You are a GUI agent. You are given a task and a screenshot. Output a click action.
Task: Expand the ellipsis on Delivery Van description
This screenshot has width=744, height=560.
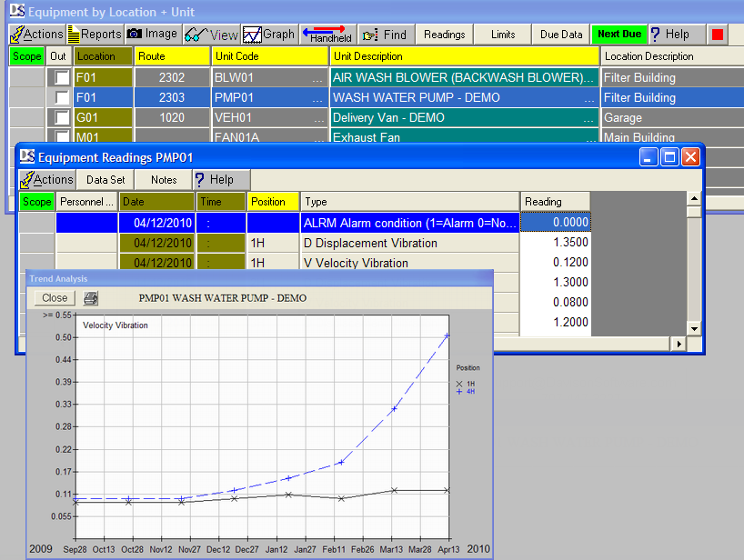click(589, 118)
